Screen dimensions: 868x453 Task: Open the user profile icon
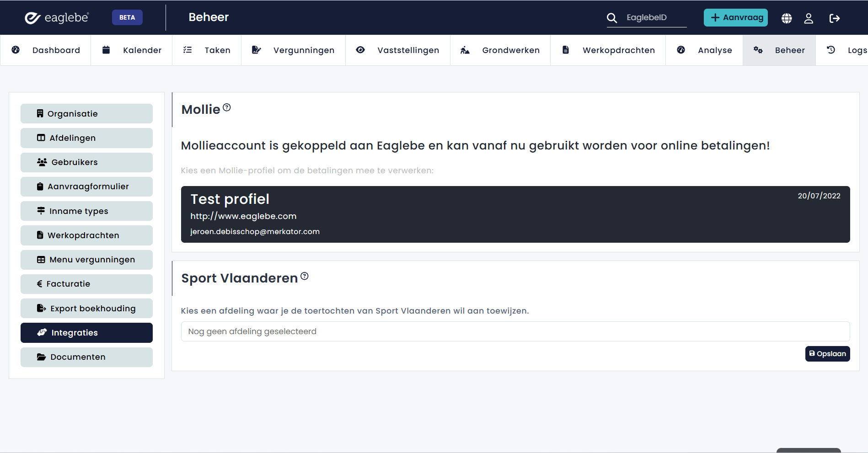809,18
